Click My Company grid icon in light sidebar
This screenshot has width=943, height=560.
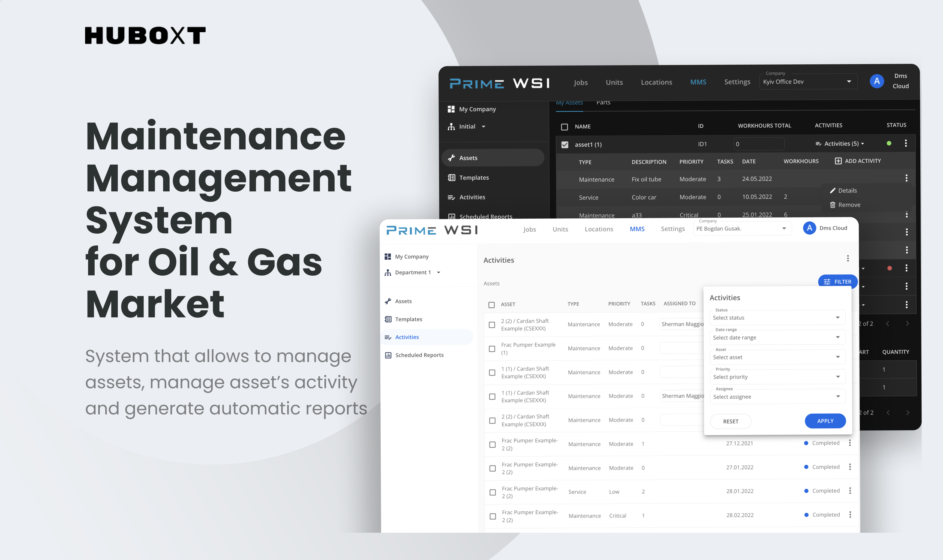(x=388, y=257)
